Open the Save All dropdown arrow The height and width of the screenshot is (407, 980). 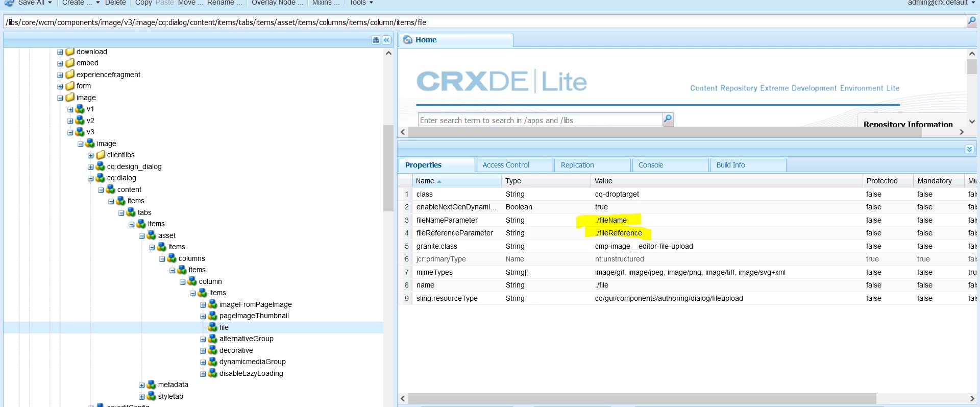[x=50, y=3]
